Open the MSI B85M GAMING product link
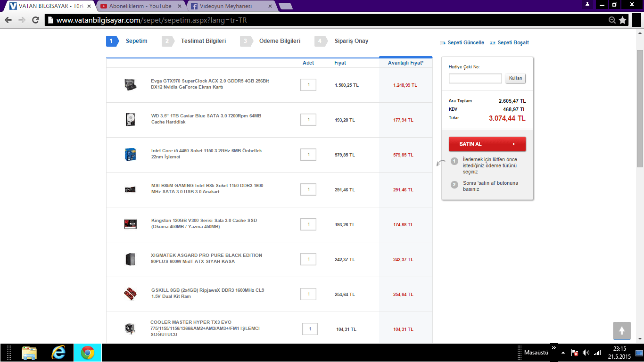644x362 pixels. [x=207, y=189]
